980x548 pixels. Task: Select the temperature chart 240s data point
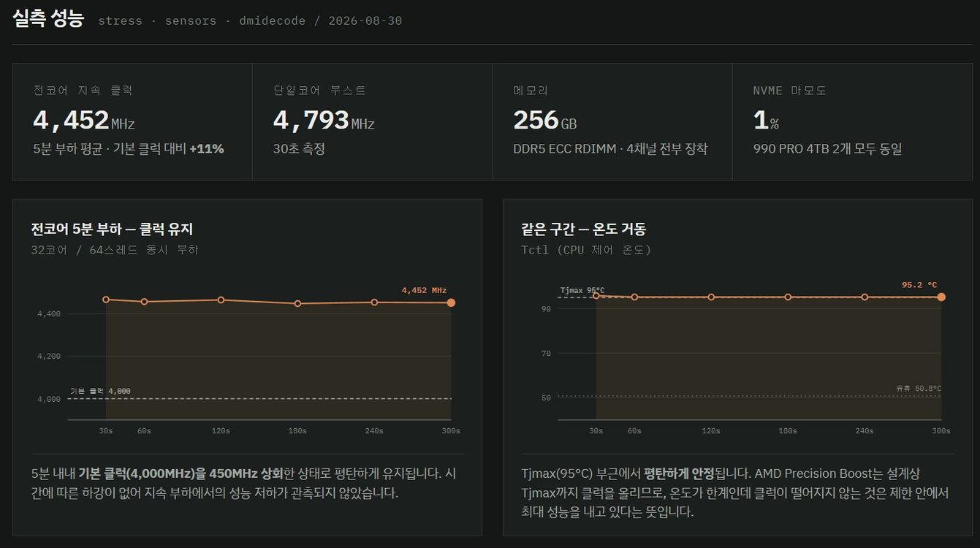click(x=865, y=297)
